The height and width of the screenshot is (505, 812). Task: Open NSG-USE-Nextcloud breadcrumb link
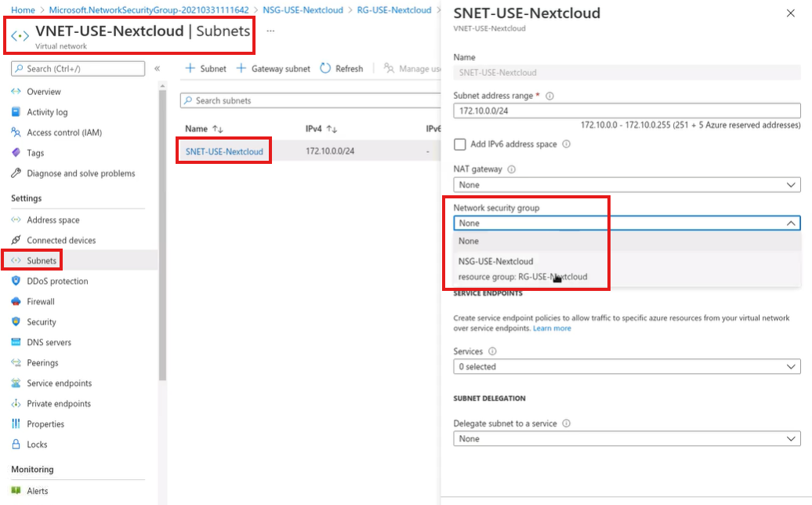click(303, 10)
